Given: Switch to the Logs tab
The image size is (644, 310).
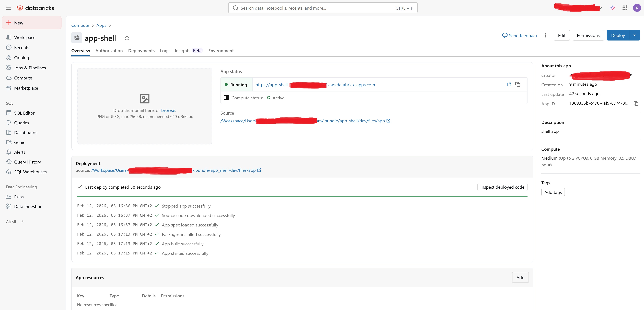Looking at the screenshot, I should coord(165,51).
